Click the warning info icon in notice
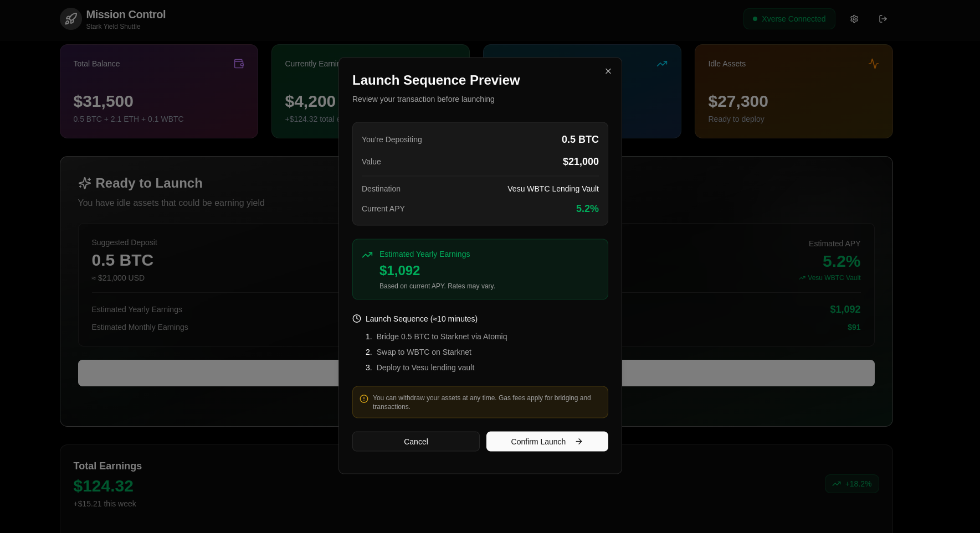Image resolution: width=980 pixels, height=533 pixels. coord(364,399)
